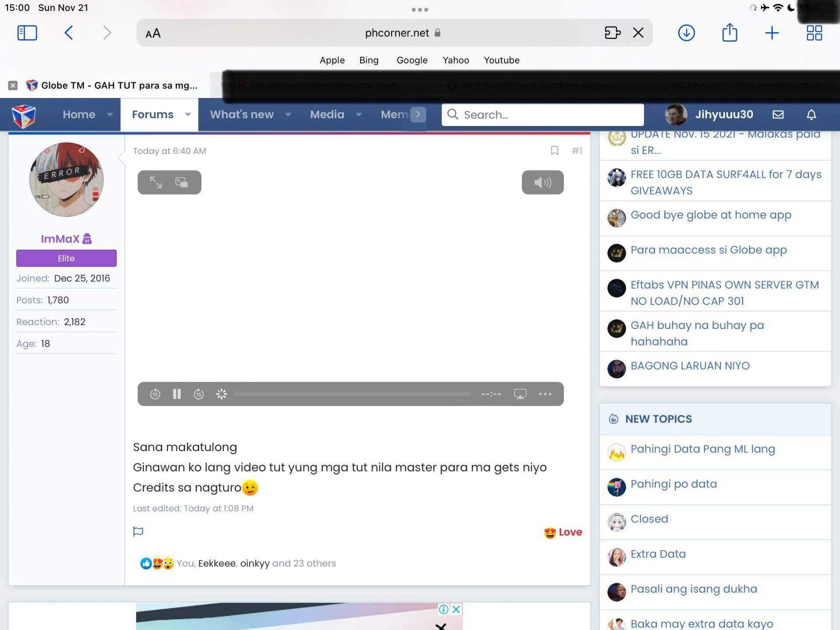Image resolution: width=840 pixels, height=630 pixels.
Task: Mute the video volume
Action: coord(542,182)
